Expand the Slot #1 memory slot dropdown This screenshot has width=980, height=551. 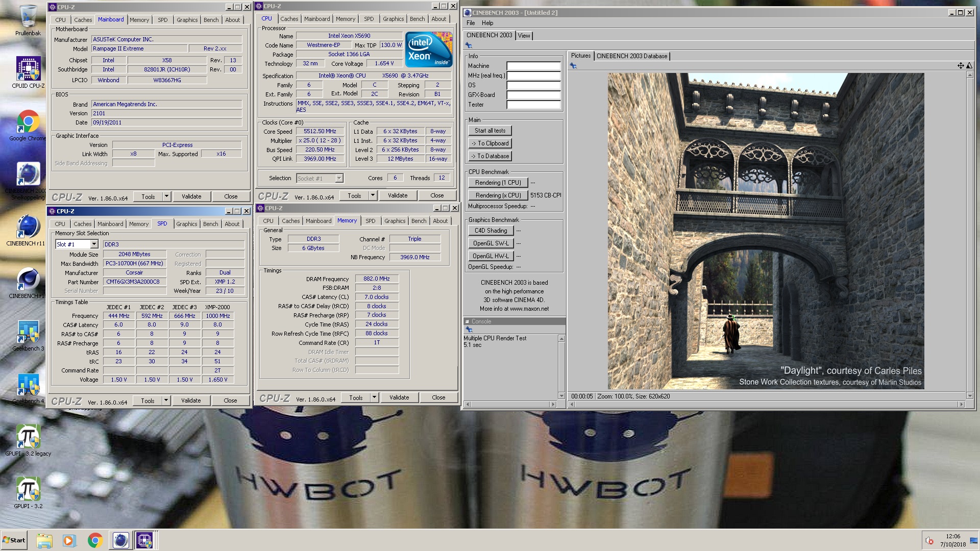tap(94, 244)
